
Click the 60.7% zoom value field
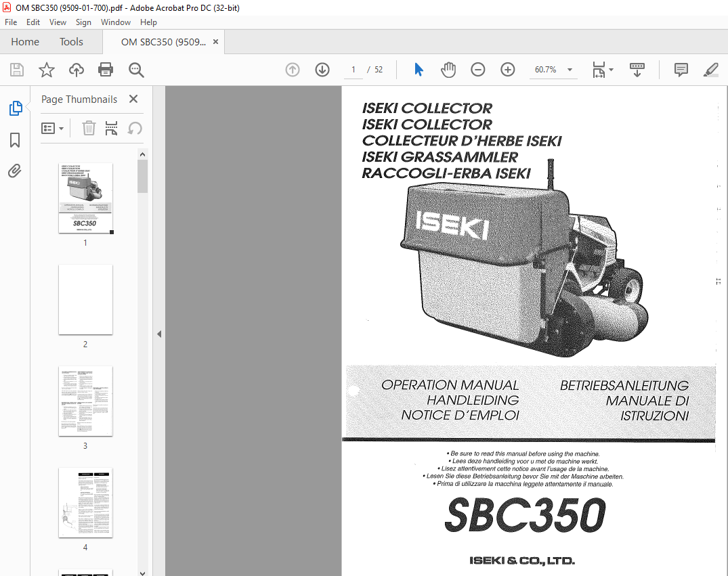(x=546, y=70)
